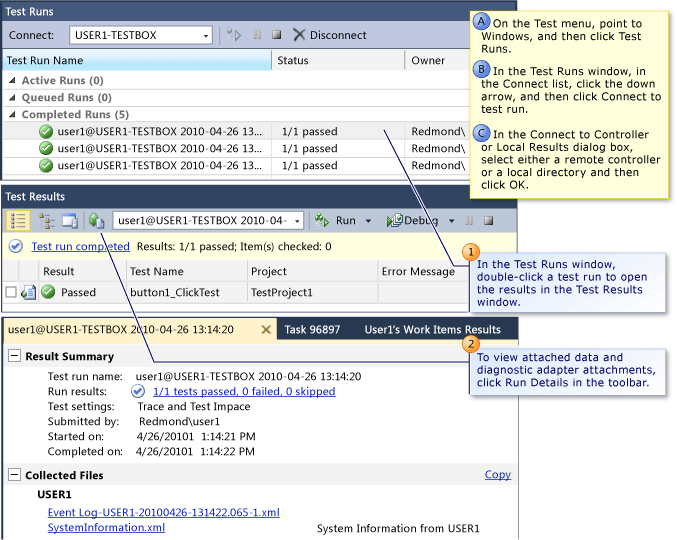This screenshot has width=677, height=540.
Task: Sort by the Owner column header
Action: click(437, 60)
